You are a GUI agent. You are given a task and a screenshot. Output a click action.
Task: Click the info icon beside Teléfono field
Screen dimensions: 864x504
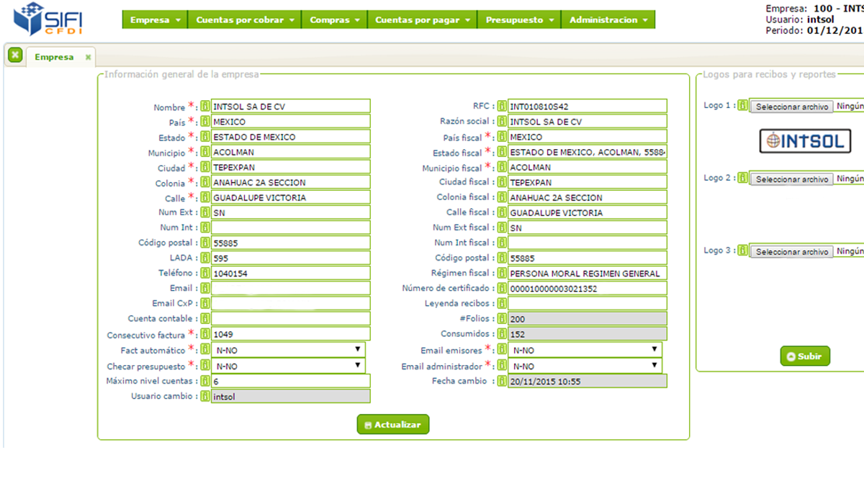[x=204, y=273]
